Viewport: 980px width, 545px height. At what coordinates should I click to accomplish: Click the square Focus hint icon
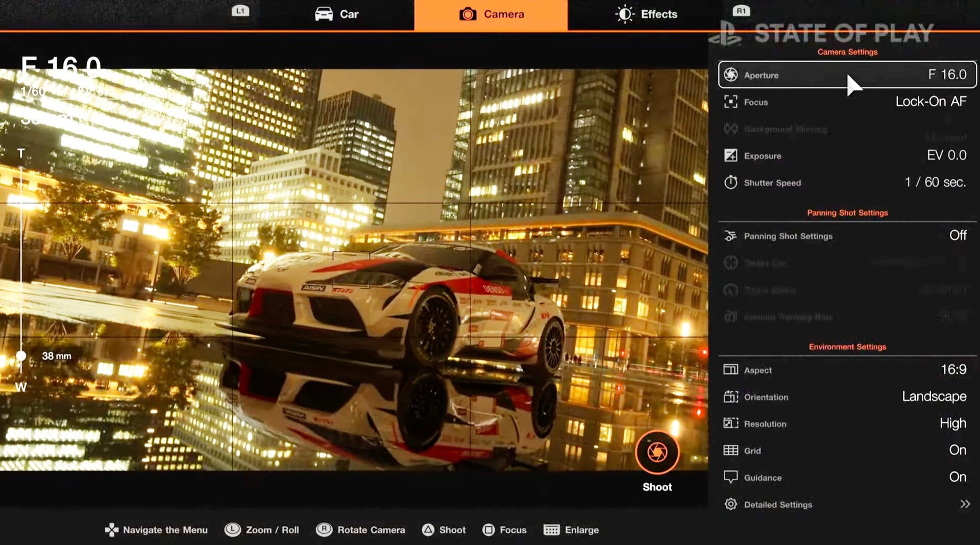coord(488,530)
